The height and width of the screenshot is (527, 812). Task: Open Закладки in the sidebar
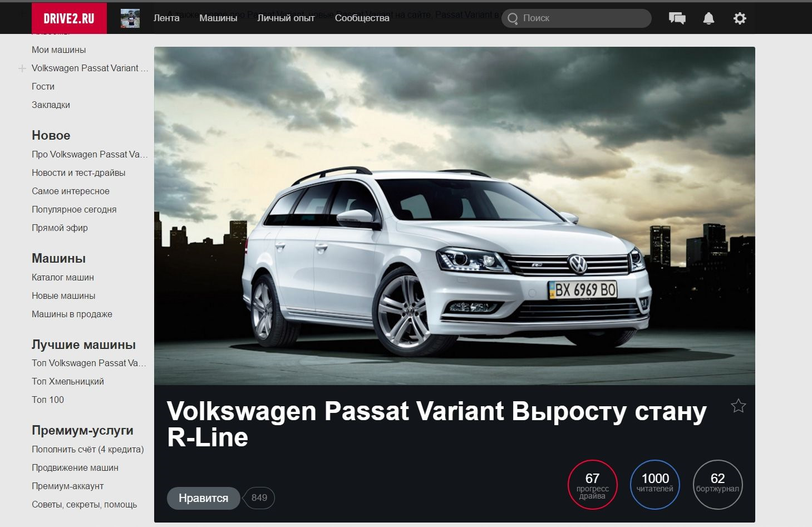click(x=51, y=105)
